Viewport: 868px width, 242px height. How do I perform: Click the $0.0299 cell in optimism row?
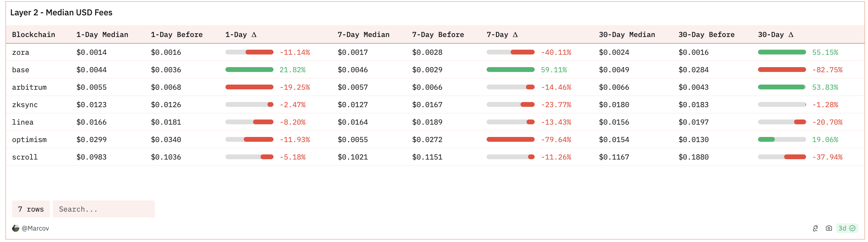click(x=92, y=140)
